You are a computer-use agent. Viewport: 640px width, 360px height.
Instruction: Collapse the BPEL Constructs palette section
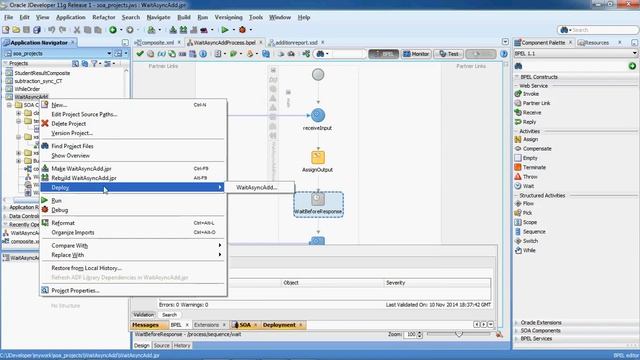[x=517, y=77]
